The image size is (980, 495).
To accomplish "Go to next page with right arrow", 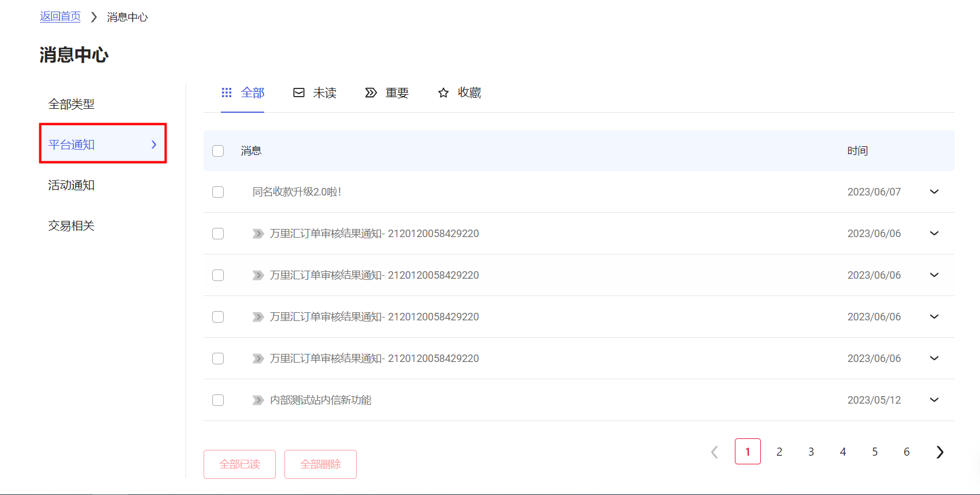I will tap(940, 452).
